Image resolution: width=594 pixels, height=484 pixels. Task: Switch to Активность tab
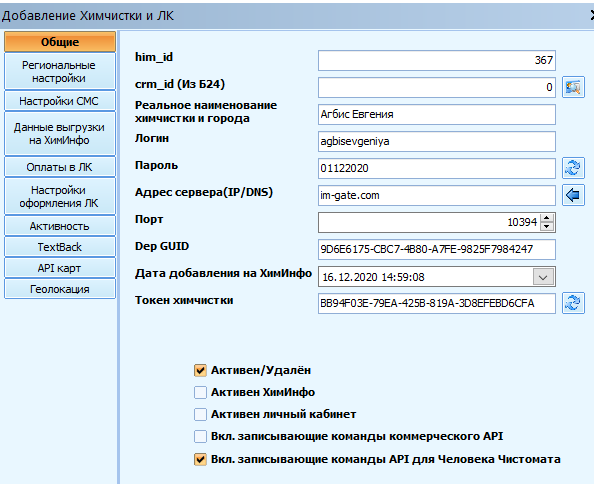(60, 226)
